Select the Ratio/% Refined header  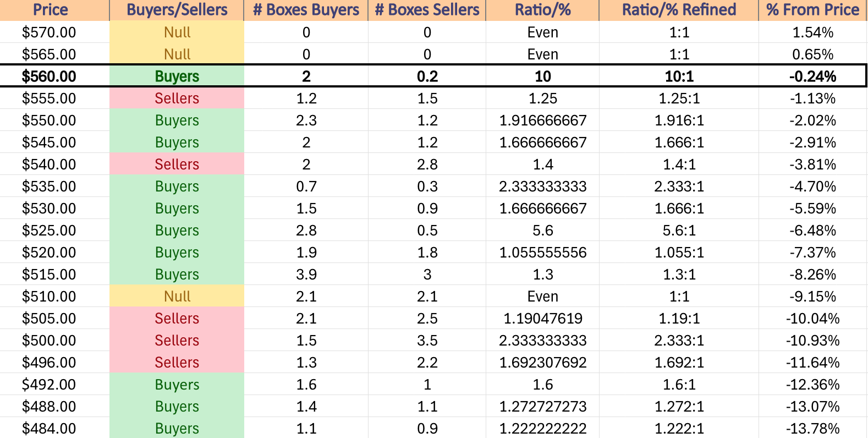point(679,10)
